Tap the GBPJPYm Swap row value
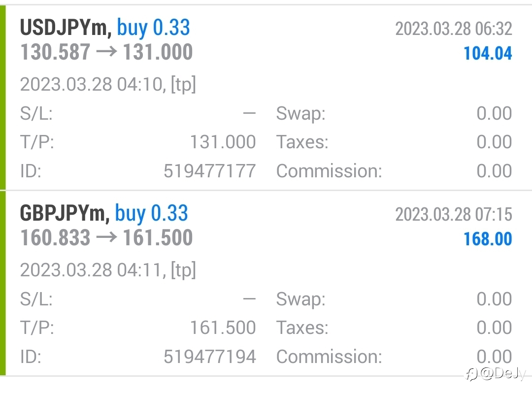Screen dimensions: 532x396 click(495, 299)
